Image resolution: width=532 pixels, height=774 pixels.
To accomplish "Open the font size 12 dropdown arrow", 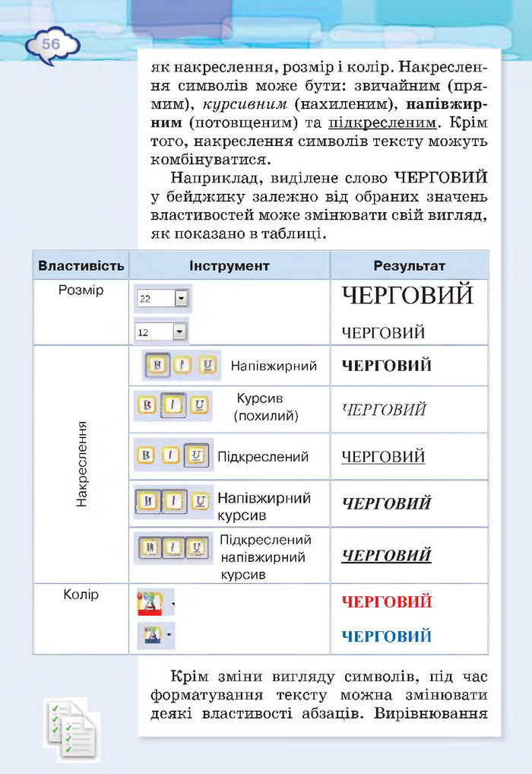I will pyautogui.click(x=179, y=331).
